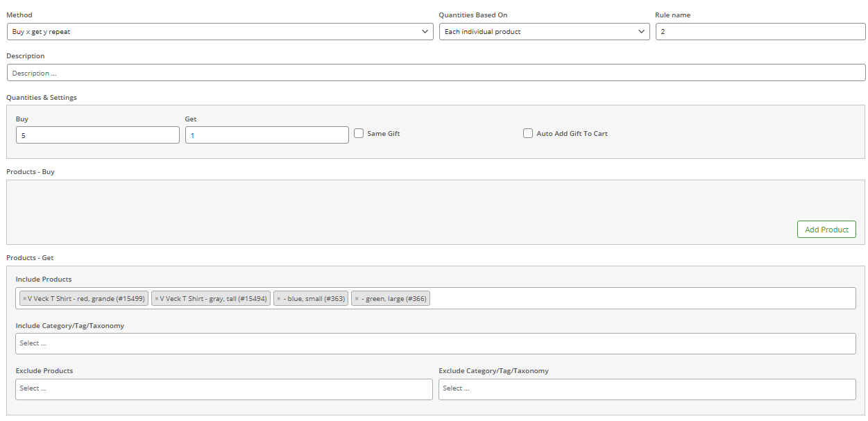Enable the Same Gift checkbox
This screenshot has width=868, height=421.
click(359, 133)
